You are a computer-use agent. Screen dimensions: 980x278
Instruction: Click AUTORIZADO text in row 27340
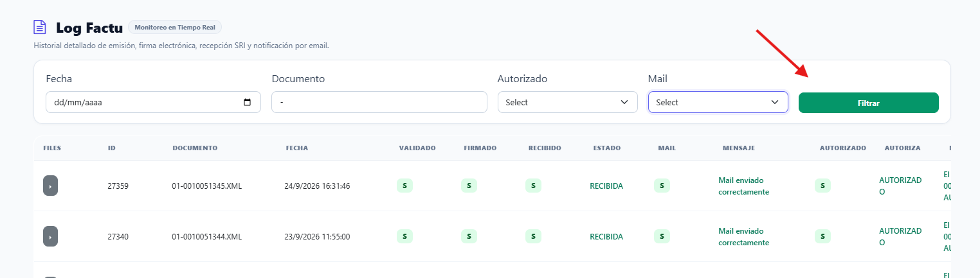(x=900, y=237)
